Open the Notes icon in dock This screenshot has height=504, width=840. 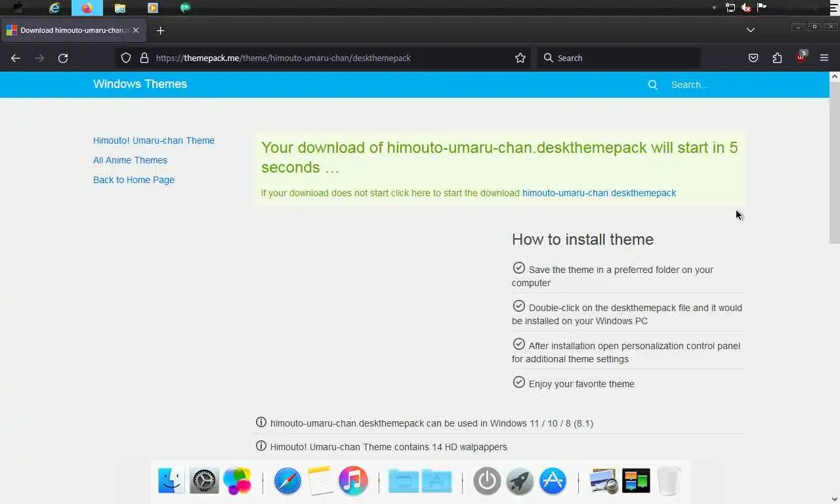pos(320,481)
